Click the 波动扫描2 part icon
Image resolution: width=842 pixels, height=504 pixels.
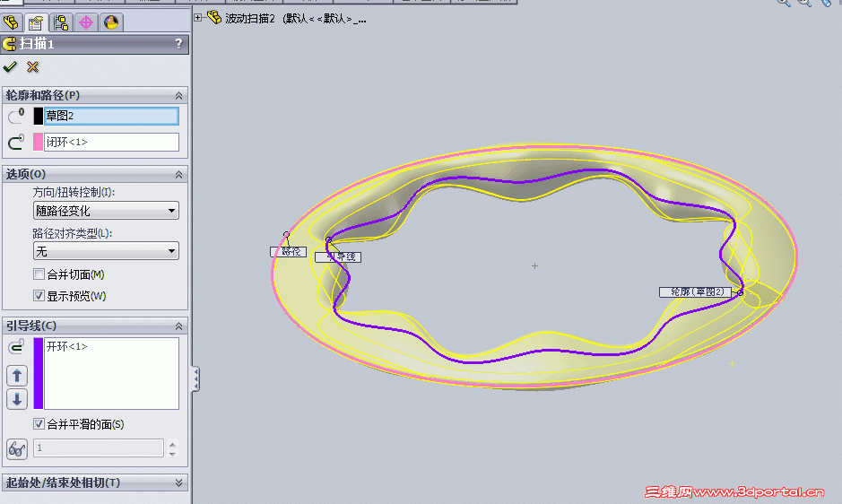point(214,18)
